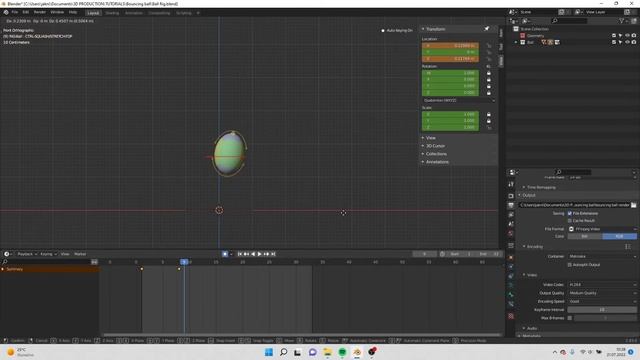Screen dimensions: 640x360
Task: Expand the Annotations panel
Action: tap(437, 162)
